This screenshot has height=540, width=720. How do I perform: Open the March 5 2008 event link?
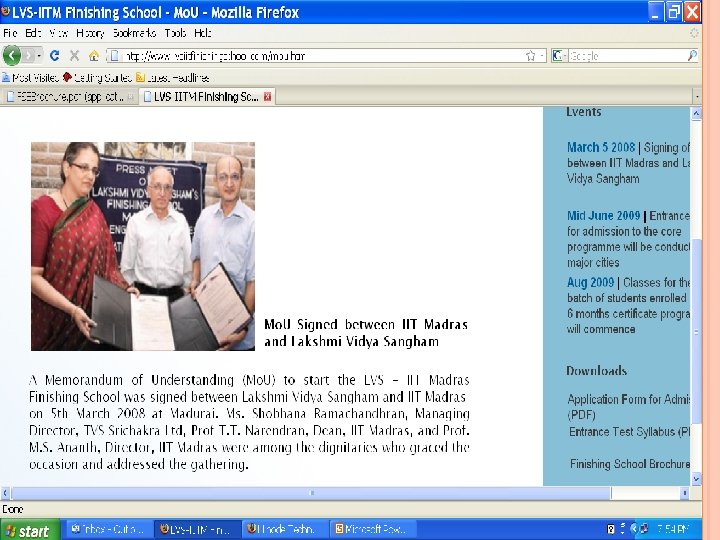[601, 147]
